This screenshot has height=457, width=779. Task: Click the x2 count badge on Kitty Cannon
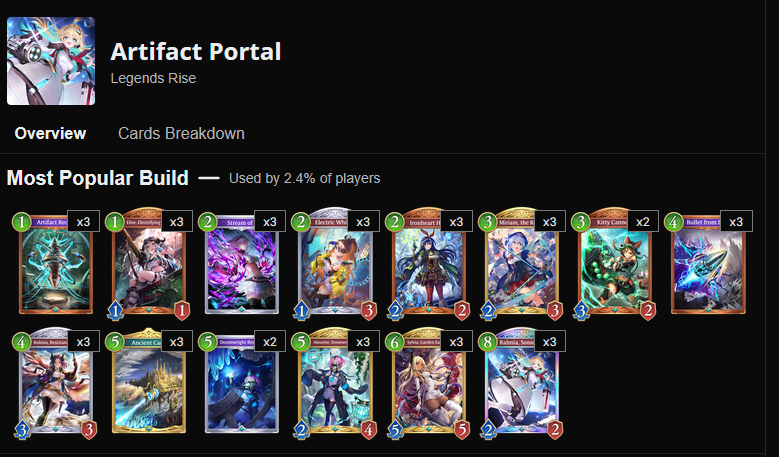[642, 222]
